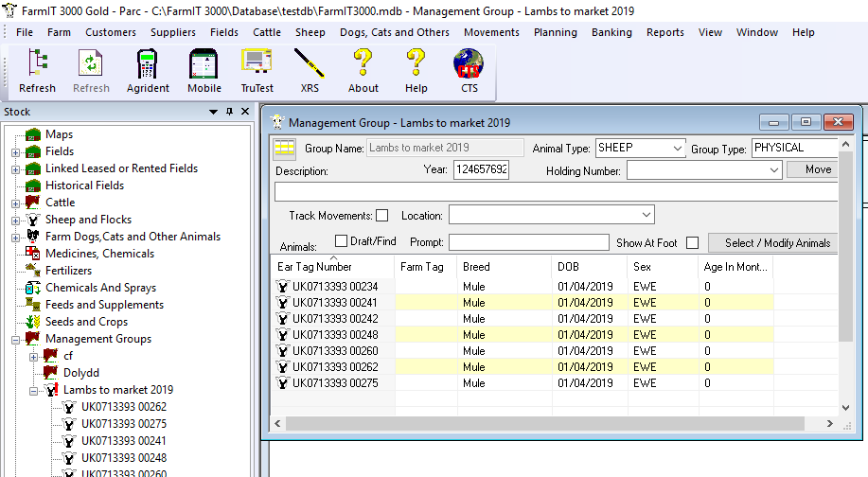Expand Linked Leased or Rented Fields node
The image size is (868, 477).
(15, 169)
